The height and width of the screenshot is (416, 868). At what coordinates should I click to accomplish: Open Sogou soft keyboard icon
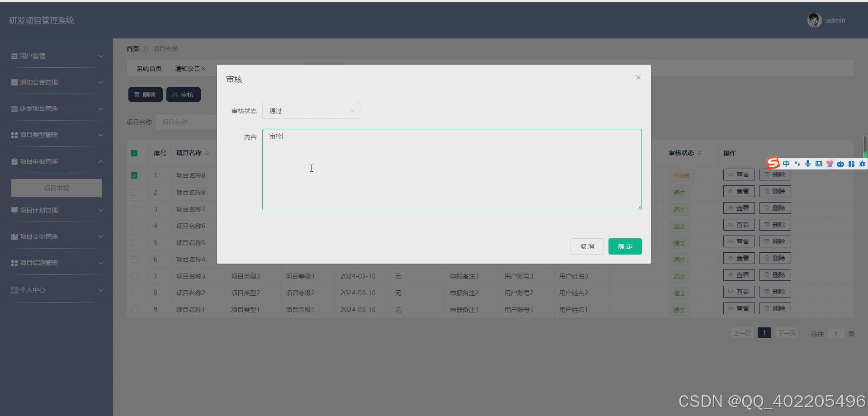pos(819,164)
